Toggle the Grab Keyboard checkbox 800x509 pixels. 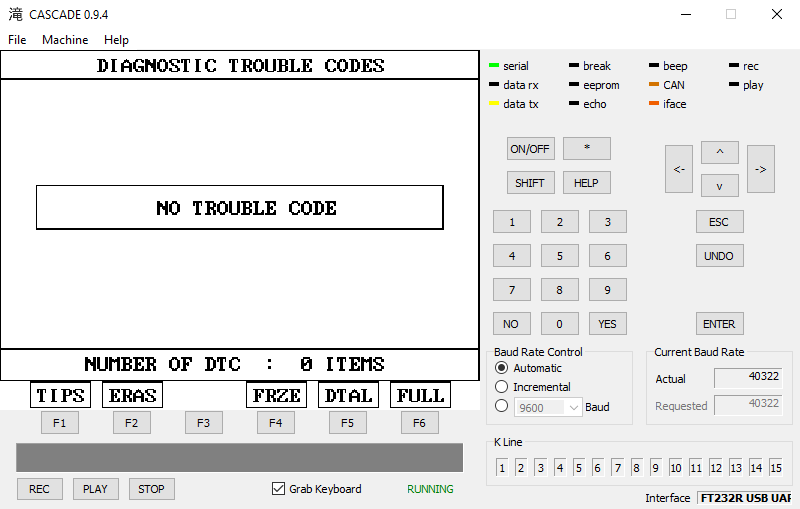point(279,489)
